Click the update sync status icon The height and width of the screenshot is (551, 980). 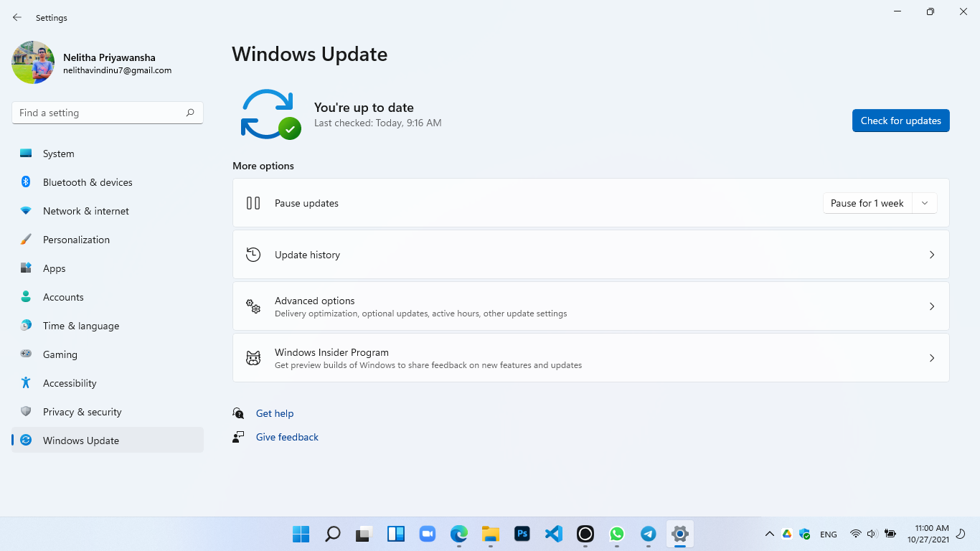click(270, 114)
